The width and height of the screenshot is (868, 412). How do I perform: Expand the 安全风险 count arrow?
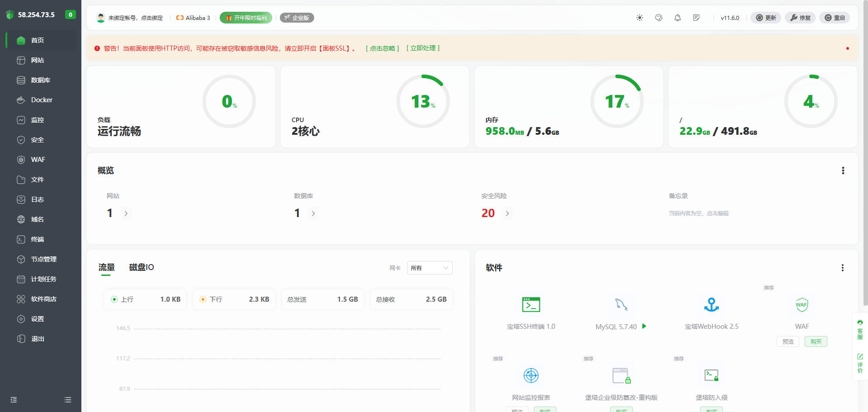[x=507, y=213]
